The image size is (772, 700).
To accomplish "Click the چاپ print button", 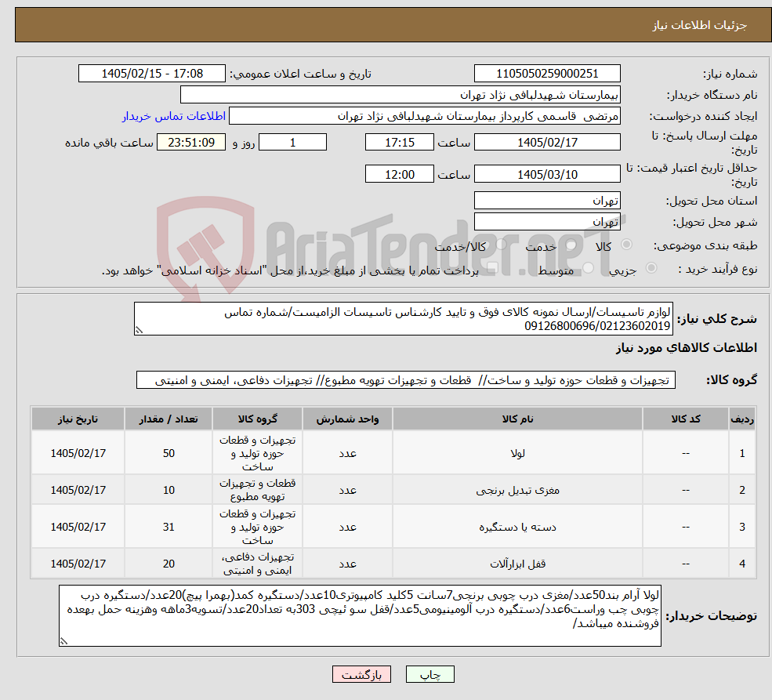I will click(429, 674).
